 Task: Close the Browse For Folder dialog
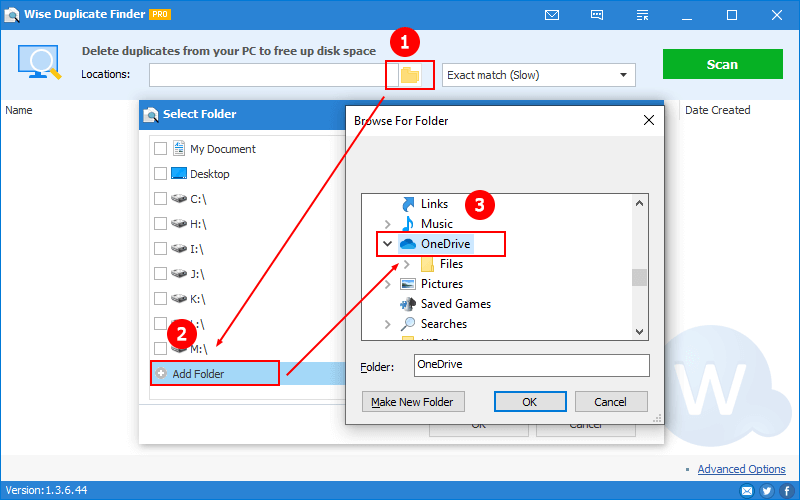[649, 120]
